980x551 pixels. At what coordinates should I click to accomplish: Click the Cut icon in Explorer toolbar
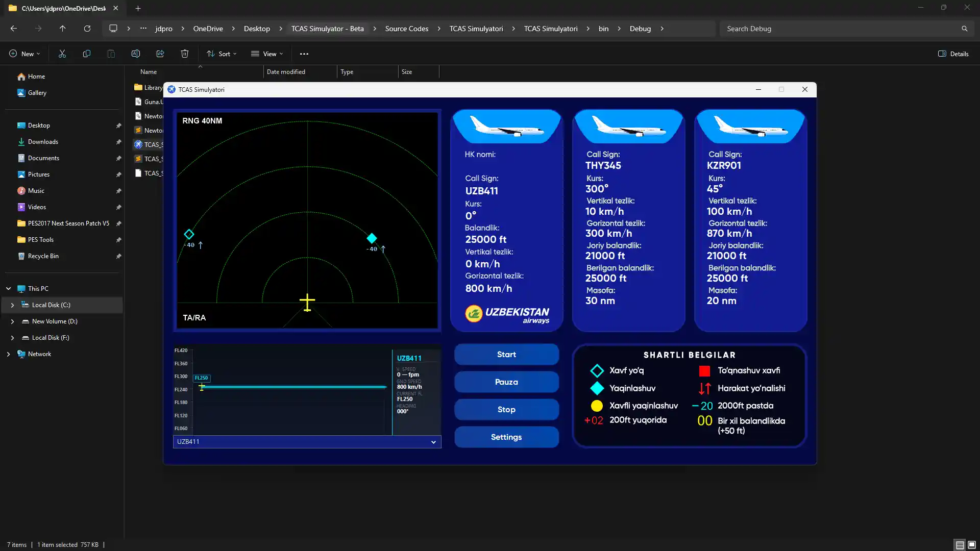point(62,54)
